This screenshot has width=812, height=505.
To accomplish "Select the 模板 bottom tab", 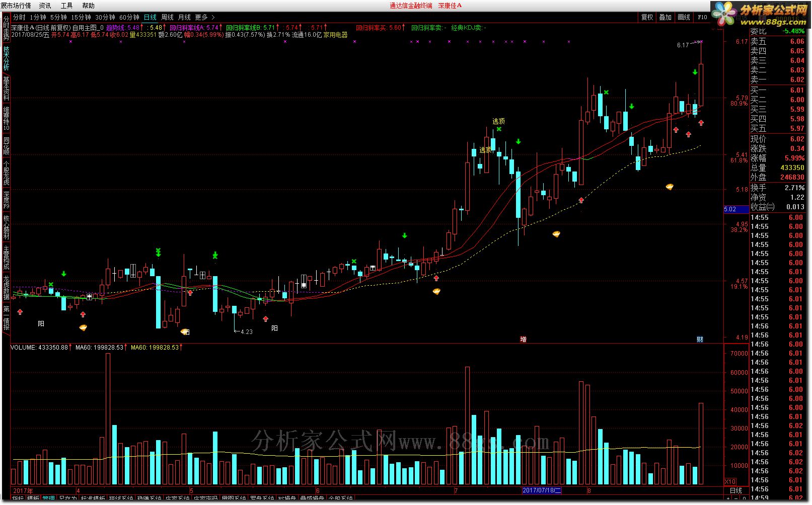I will [x=33, y=498].
